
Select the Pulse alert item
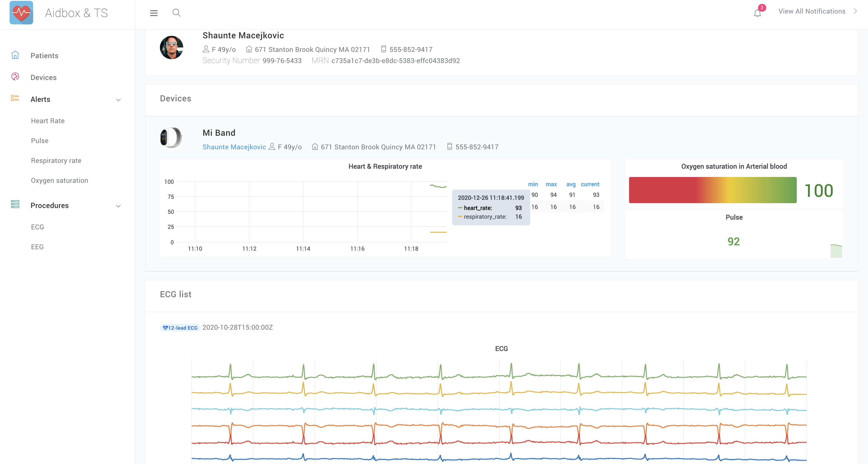pyautogui.click(x=39, y=140)
